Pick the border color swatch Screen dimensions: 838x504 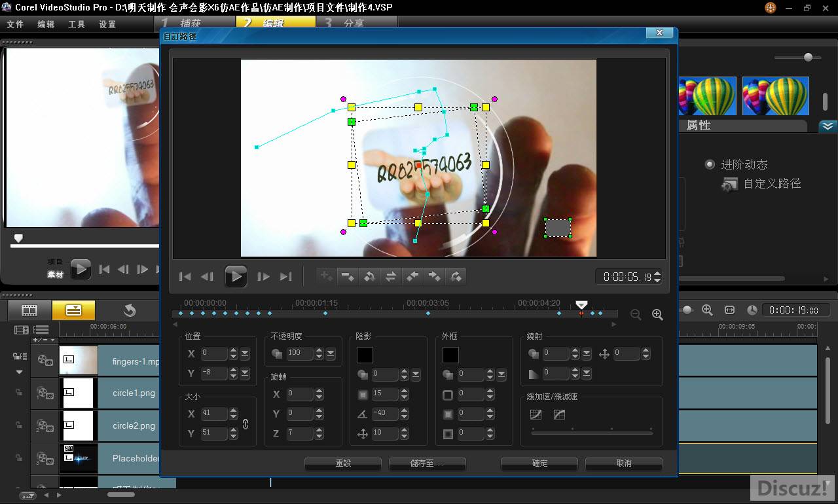[x=450, y=355]
